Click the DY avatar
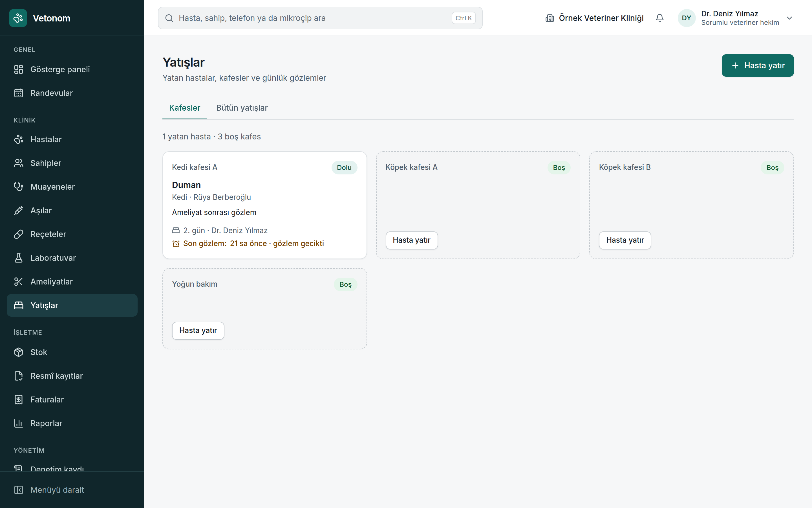 (x=687, y=18)
